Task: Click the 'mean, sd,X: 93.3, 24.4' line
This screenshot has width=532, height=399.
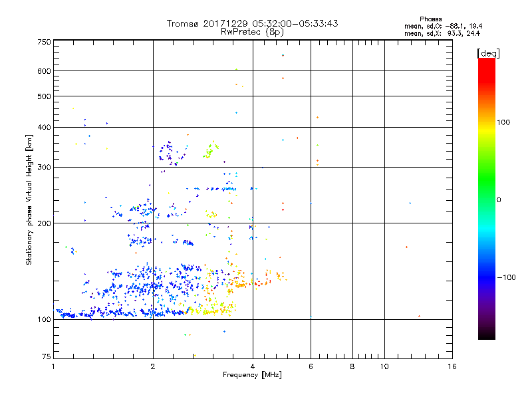Action: 442,34
